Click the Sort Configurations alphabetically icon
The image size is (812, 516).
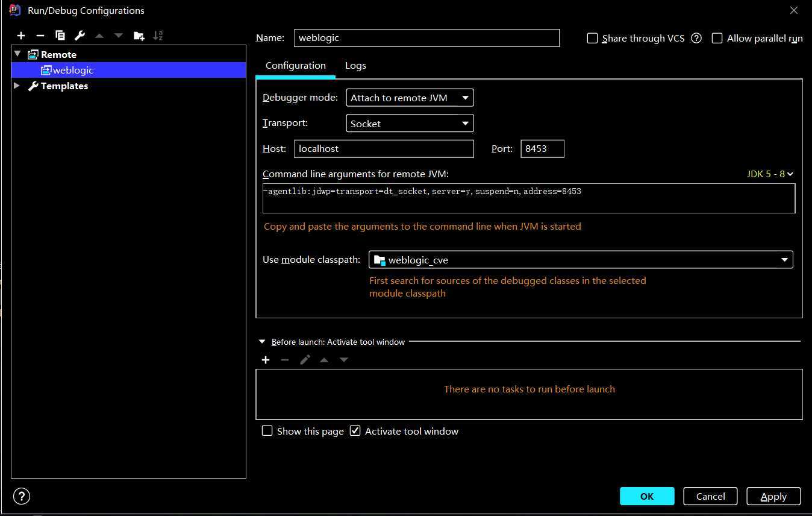(x=158, y=36)
